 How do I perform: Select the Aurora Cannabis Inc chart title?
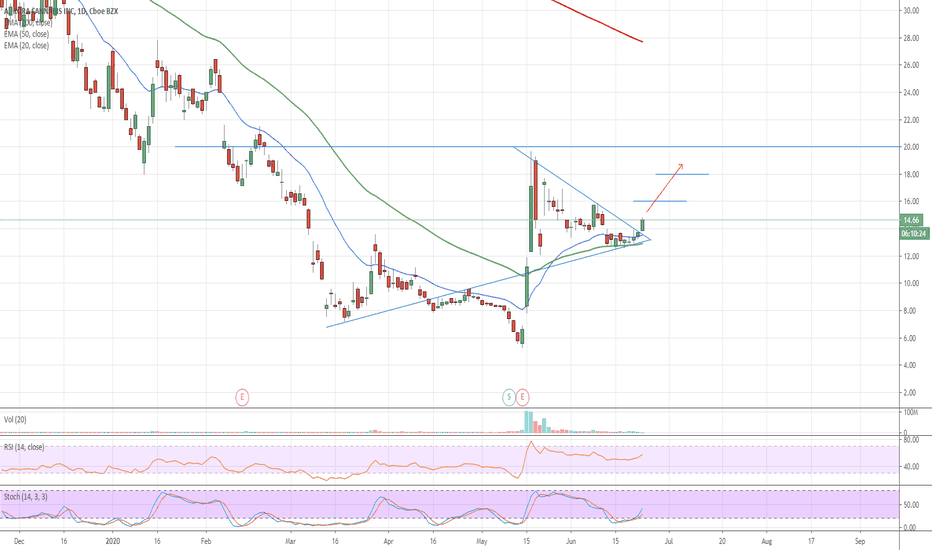[x=61, y=11]
